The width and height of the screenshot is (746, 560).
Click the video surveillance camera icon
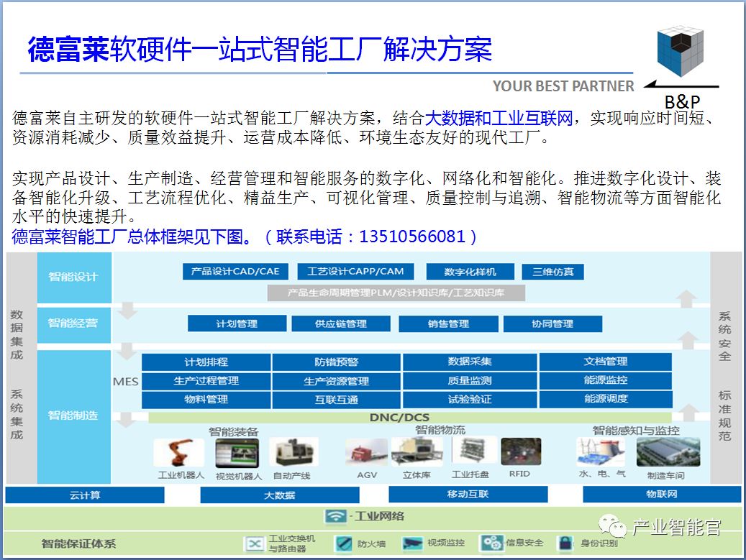[x=412, y=543]
